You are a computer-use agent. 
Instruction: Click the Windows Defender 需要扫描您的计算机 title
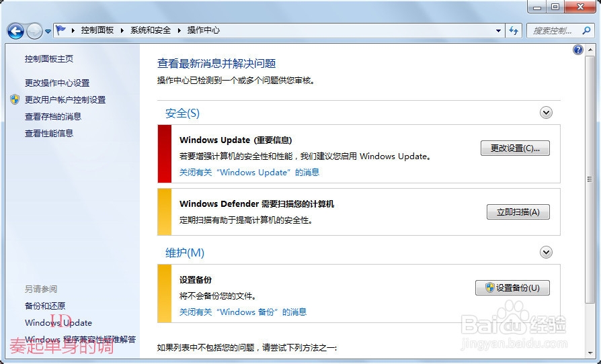pyautogui.click(x=257, y=204)
